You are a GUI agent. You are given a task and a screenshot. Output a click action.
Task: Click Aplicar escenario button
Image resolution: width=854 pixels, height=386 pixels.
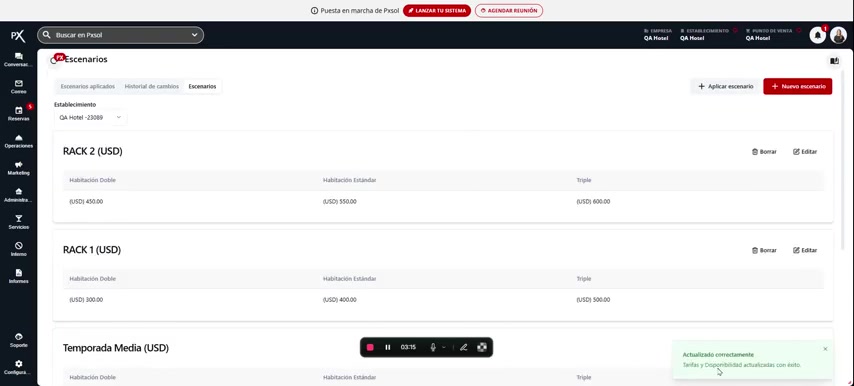pyautogui.click(x=725, y=87)
